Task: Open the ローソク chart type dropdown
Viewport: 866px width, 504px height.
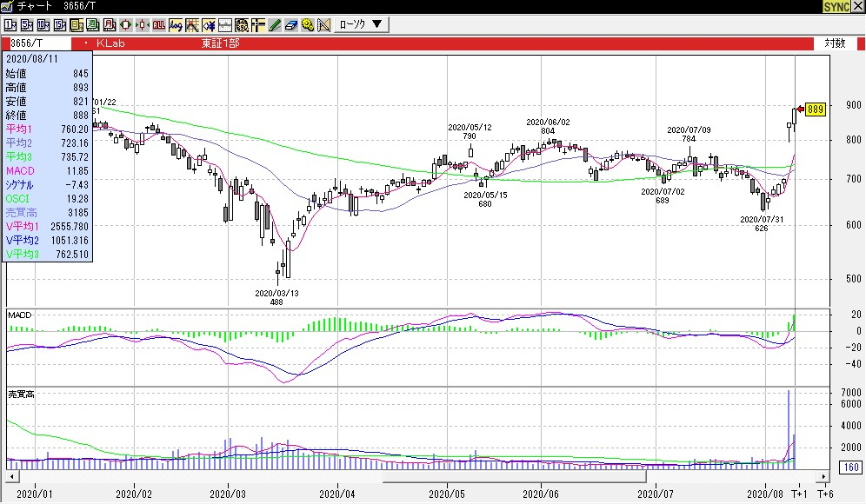Action: [x=360, y=24]
